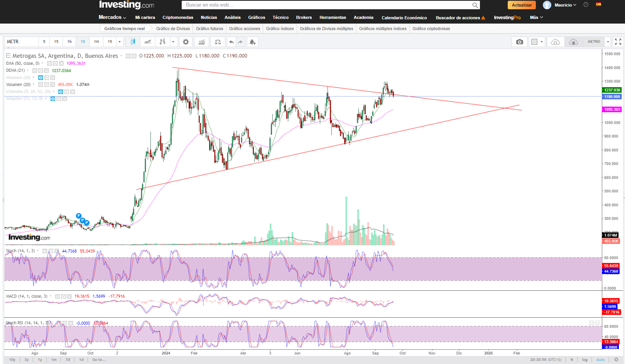
Task: Expand EMA 50 indicator options arrow
Action: [42, 63]
